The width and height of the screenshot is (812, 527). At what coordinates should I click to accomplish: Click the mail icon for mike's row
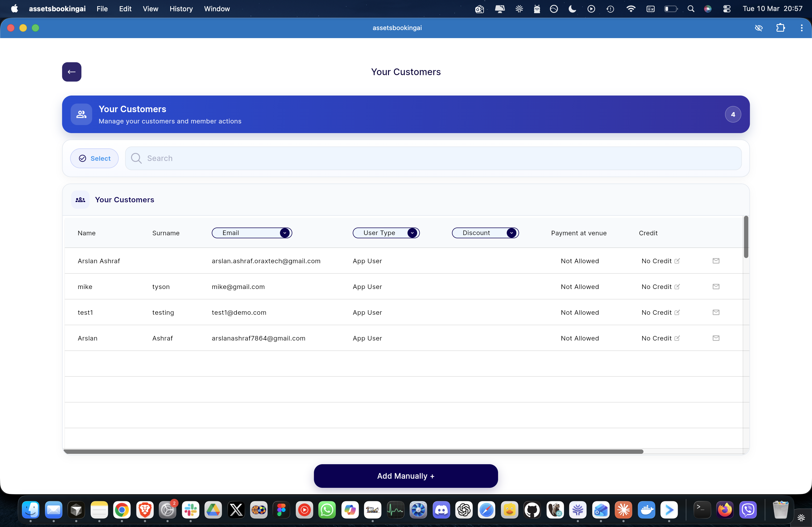[716, 287]
